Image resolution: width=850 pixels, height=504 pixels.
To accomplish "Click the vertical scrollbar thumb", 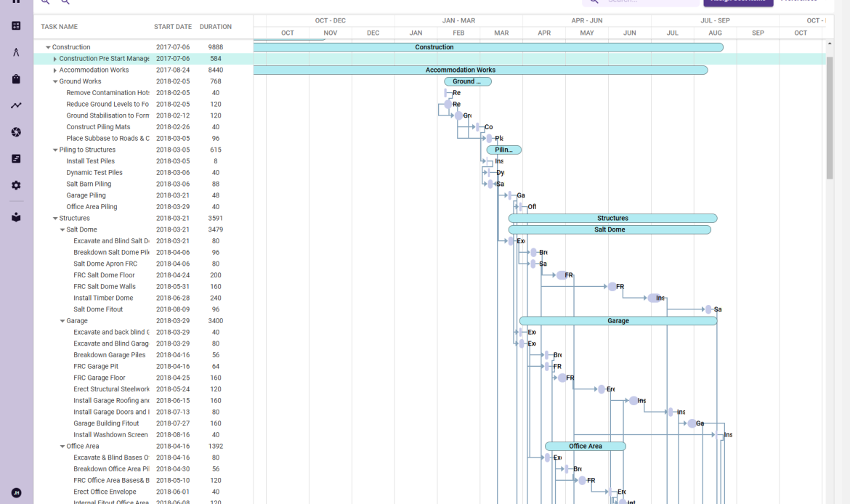I will click(830, 118).
